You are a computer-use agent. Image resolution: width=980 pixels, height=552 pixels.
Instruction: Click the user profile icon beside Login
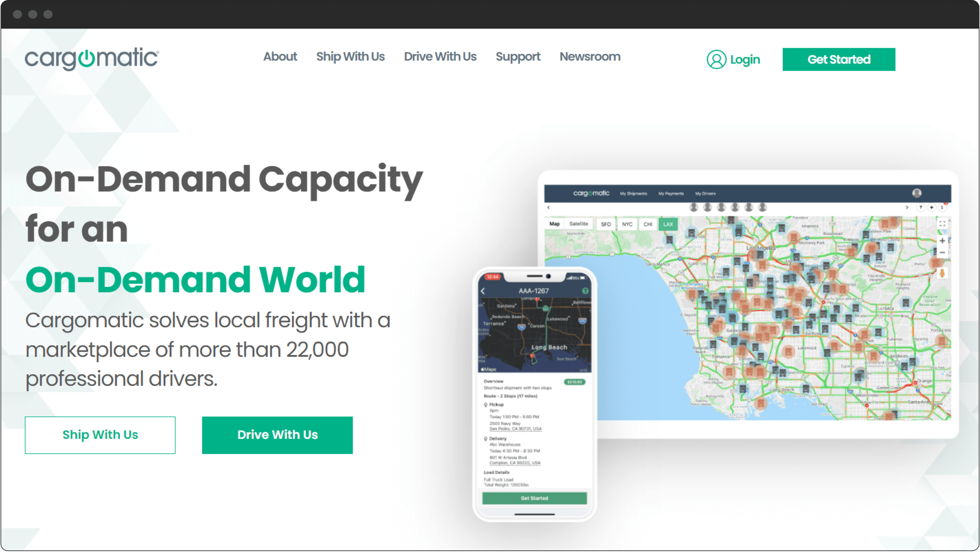coord(716,59)
